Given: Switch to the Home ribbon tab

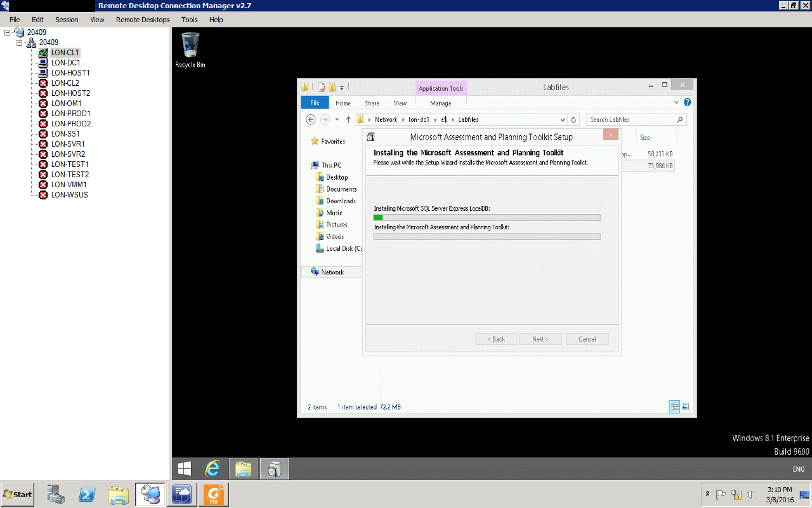Looking at the screenshot, I should click(x=343, y=103).
